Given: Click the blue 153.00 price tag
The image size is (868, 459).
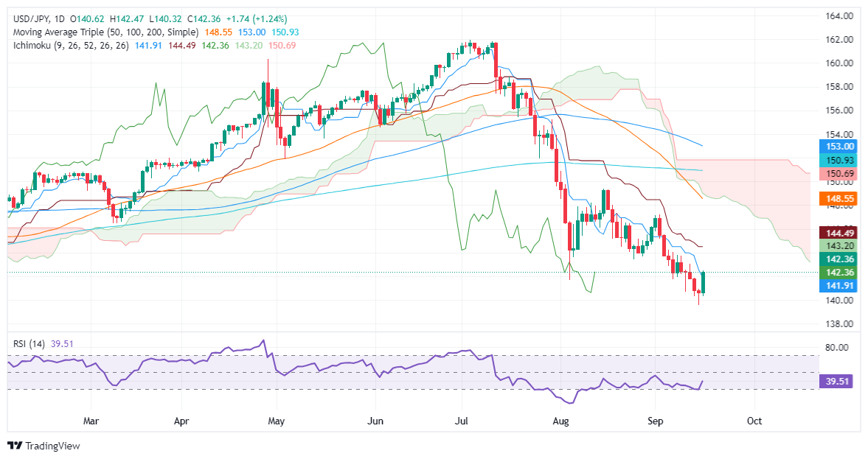Looking at the screenshot, I should (838, 147).
